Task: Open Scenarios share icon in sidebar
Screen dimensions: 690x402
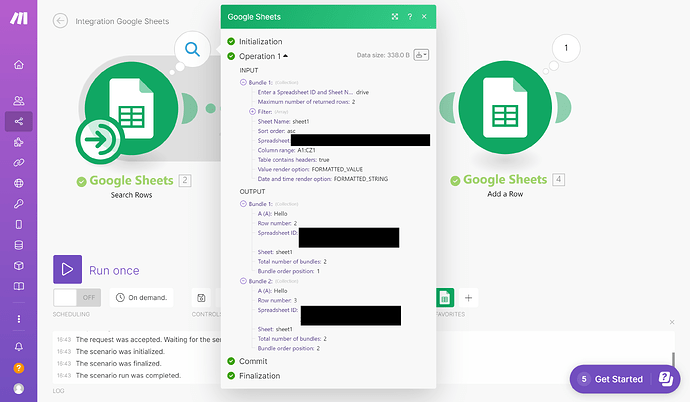Action: (x=19, y=121)
